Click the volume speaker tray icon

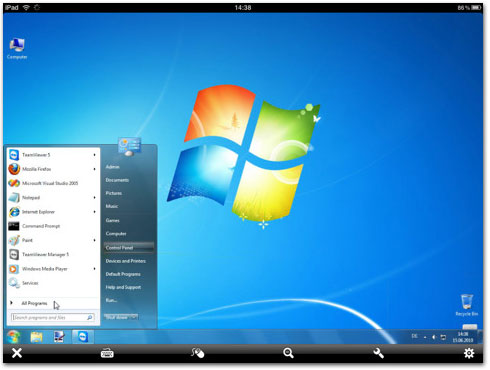click(x=434, y=337)
